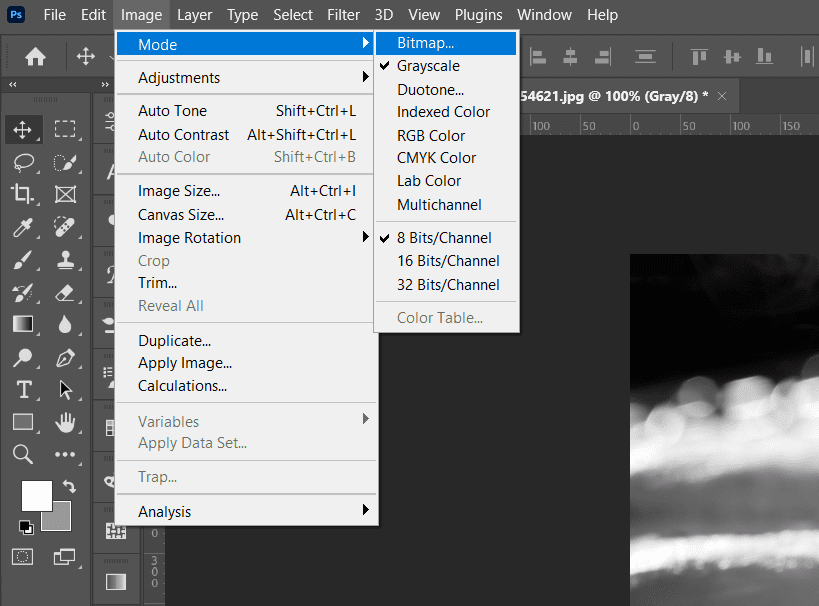Select the Rectangle shape tool
The height and width of the screenshot is (606, 819).
22,422
